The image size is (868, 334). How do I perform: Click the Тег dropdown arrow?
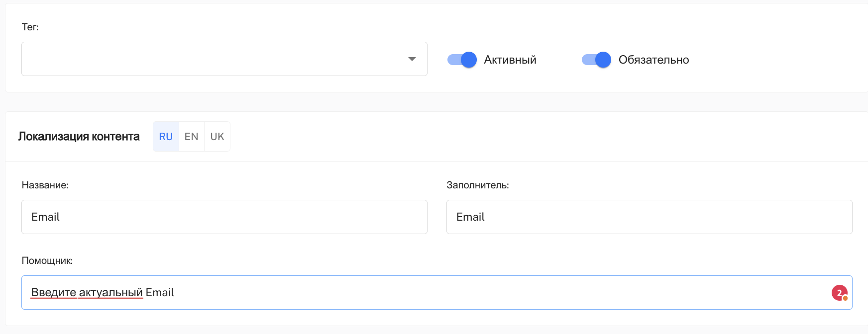412,59
